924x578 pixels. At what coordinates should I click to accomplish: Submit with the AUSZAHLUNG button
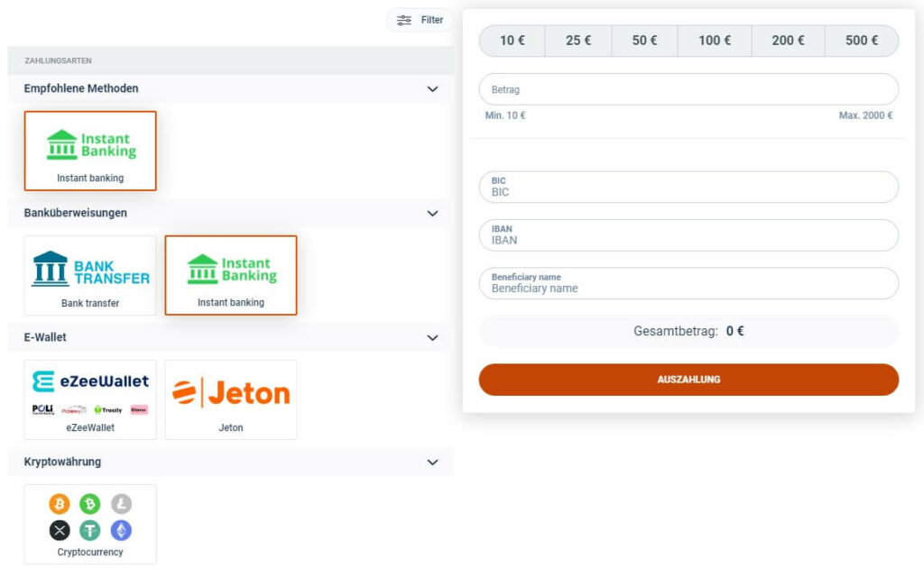tap(688, 380)
